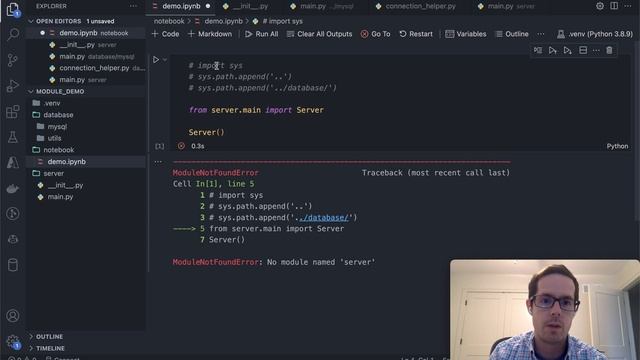Open __init__.py under server folder
Screen dimensions: 640x360
(x=65, y=185)
